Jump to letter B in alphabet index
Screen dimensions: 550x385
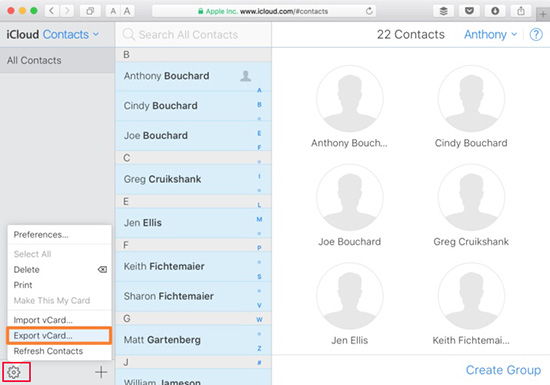(259, 104)
